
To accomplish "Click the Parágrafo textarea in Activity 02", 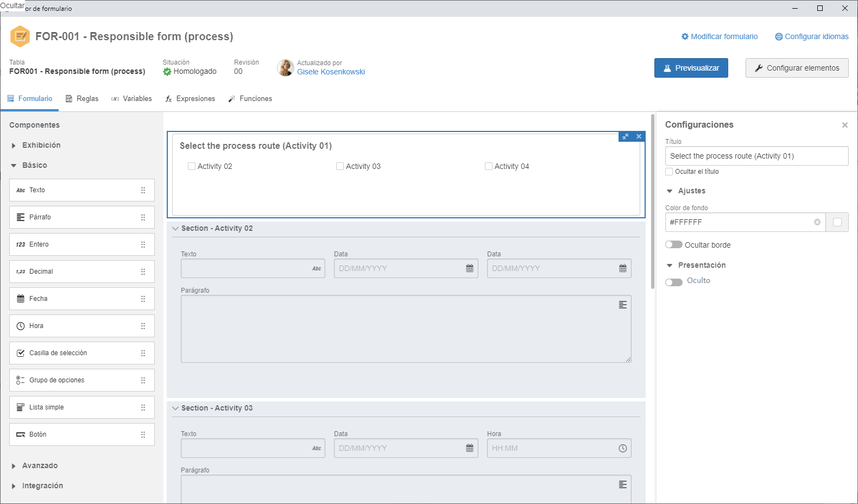I will (406, 329).
